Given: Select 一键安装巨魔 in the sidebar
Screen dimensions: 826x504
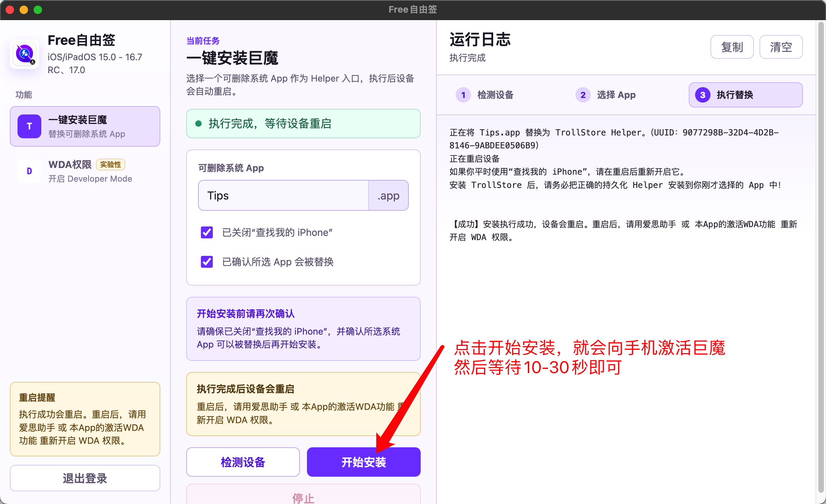Looking at the screenshot, I should (85, 126).
